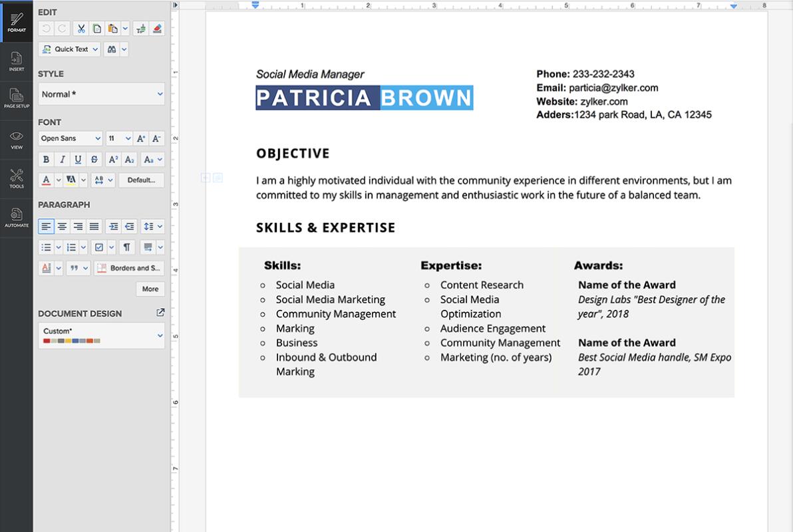This screenshot has height=532, width=793.
Task: Toggle Bold formatting
Action: pyautogui.click(x=46, y=160)
